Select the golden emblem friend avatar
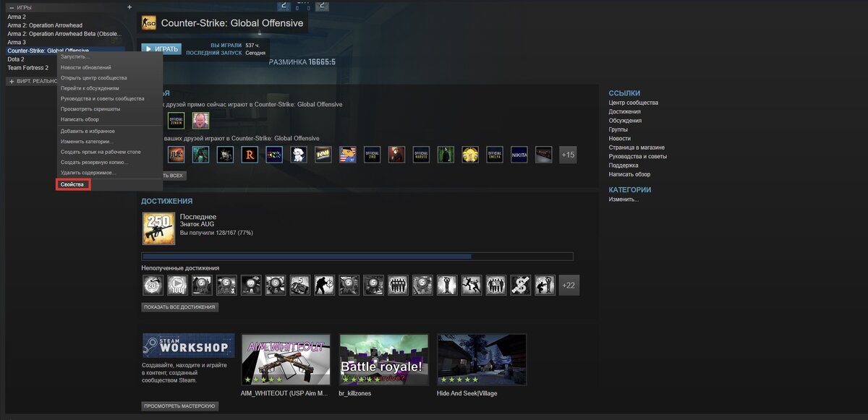The width and height of the screenshot is (868, 420). coord(470,155)
